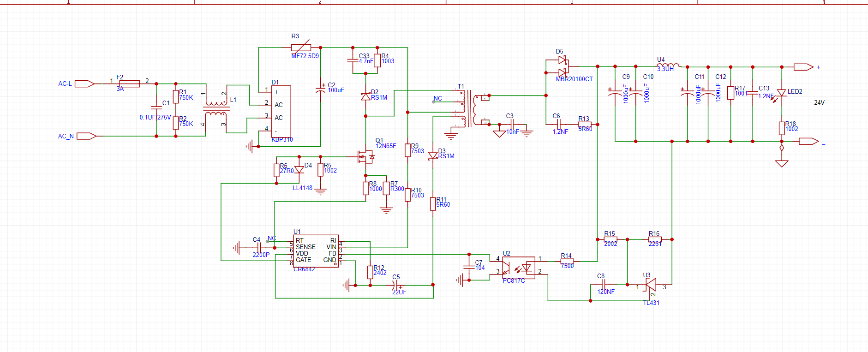
Task: Click the CR6842 controller chip U1
Action: 316,251
